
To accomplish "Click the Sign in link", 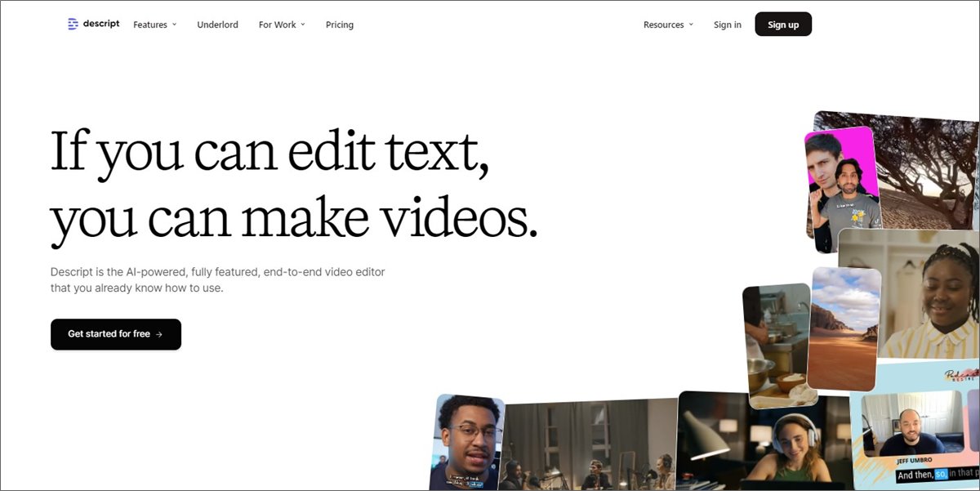I will pos(727,25).
